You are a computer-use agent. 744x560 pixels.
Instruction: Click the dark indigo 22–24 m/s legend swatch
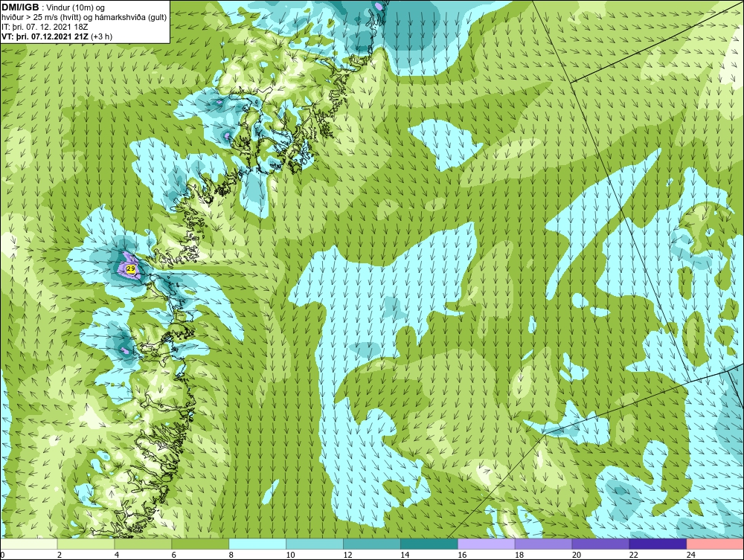tap(658, 544)
